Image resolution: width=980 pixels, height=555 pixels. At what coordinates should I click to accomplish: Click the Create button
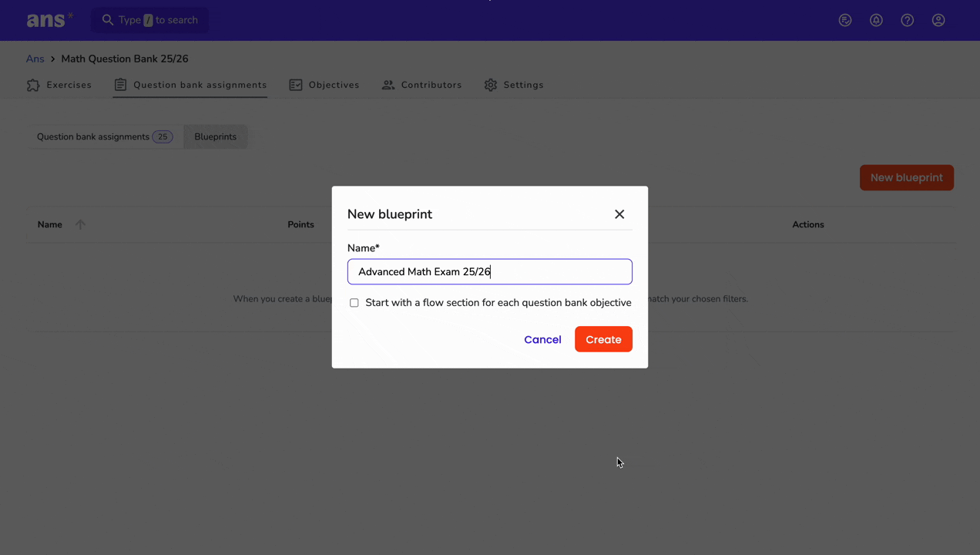coord(603,339)
